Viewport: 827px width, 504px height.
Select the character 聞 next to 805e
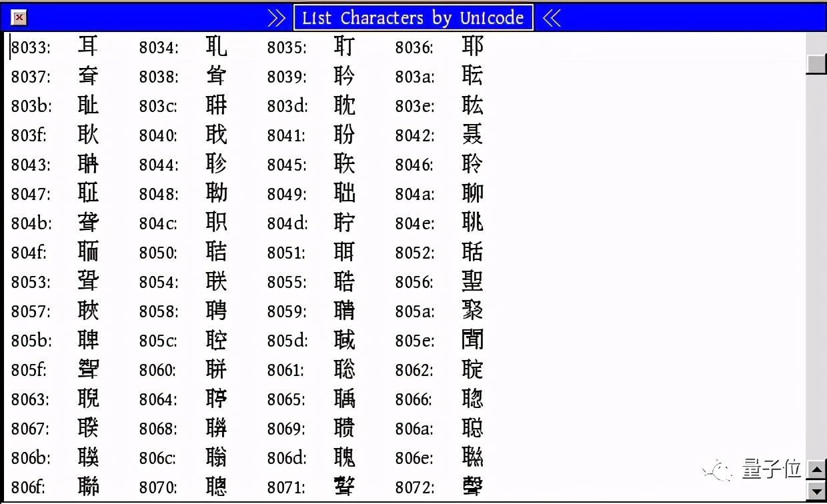(x=472, y=340)
